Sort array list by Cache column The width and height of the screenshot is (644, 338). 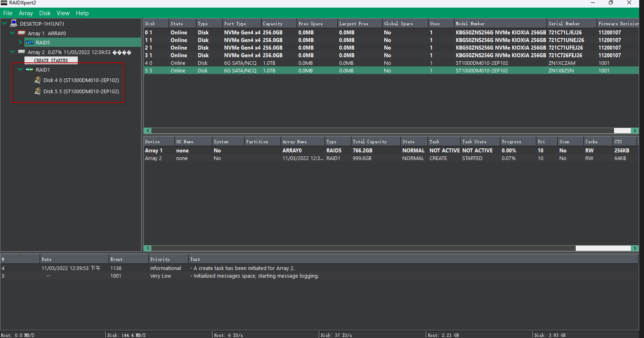598,142
